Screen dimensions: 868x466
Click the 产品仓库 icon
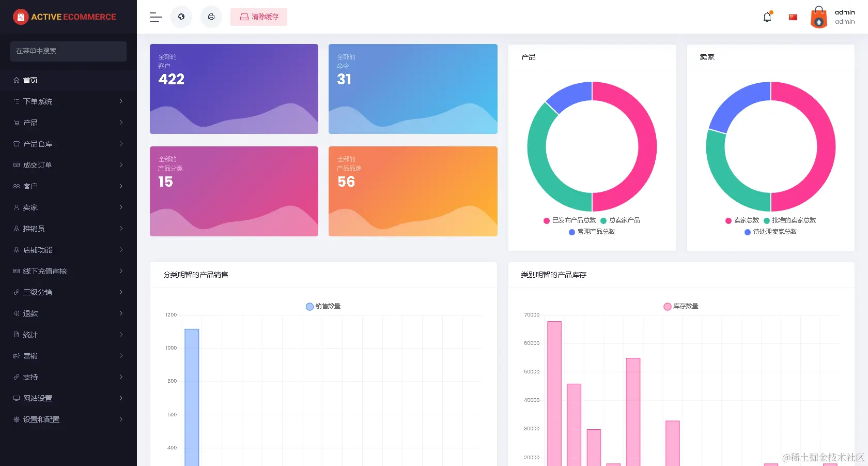click(17, 144)
